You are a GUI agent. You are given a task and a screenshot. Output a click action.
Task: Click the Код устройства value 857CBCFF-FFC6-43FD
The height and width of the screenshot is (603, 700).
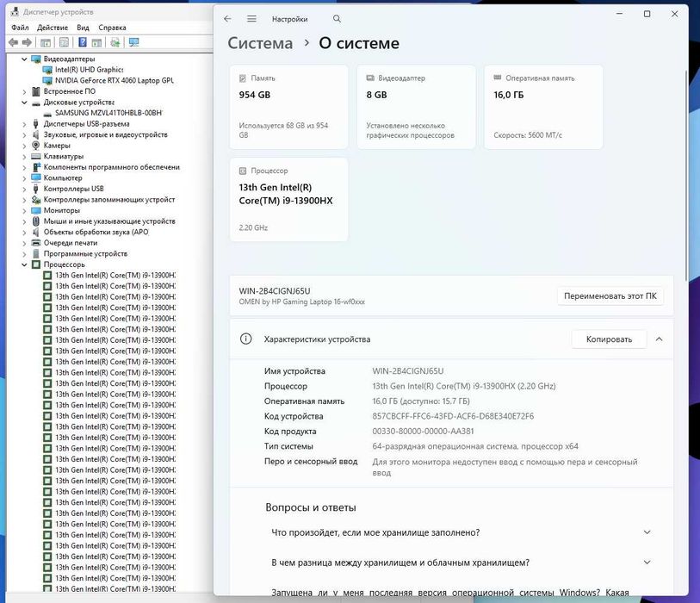click(x=453, y=416)
